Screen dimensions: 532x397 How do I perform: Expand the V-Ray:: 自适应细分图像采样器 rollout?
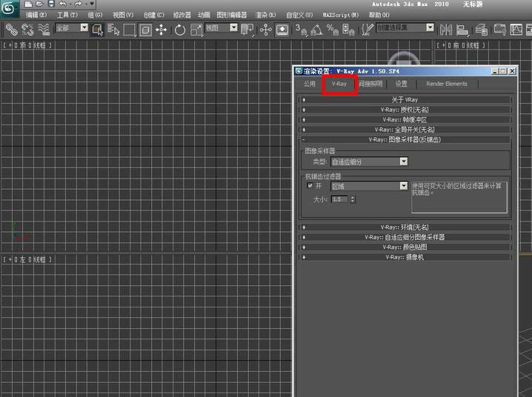tap(405, 237)
